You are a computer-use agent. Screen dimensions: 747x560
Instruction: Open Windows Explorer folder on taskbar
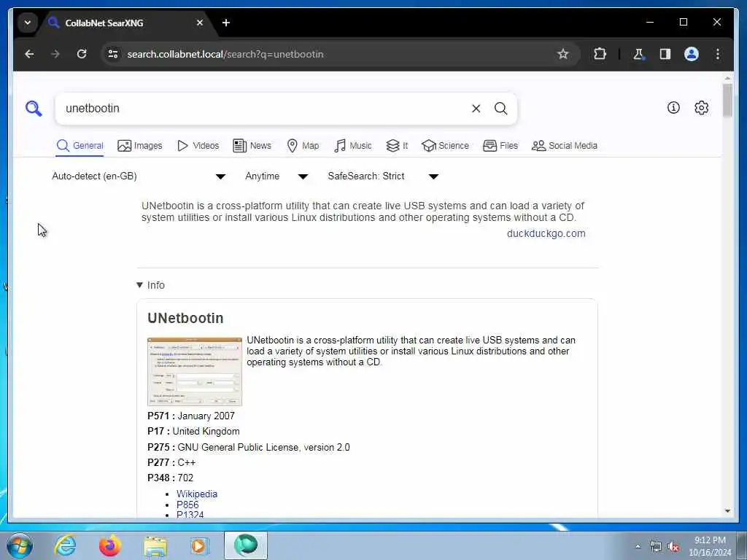click(155, 545)
